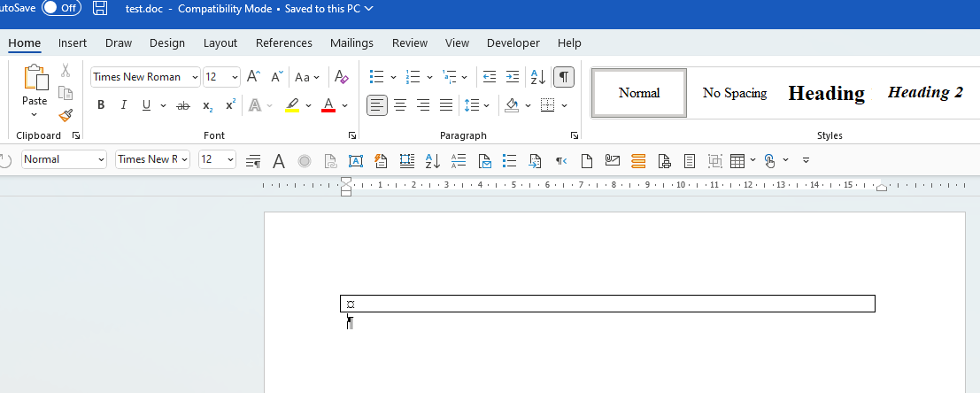980x393 pixels.
Task: Increase paragraph indent
Action: [x=512, y=77]
